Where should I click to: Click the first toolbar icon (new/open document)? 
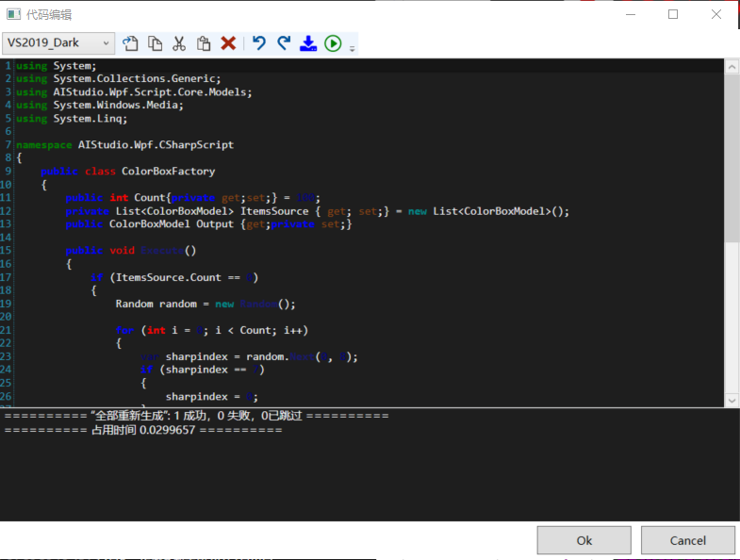click(131, 43)
